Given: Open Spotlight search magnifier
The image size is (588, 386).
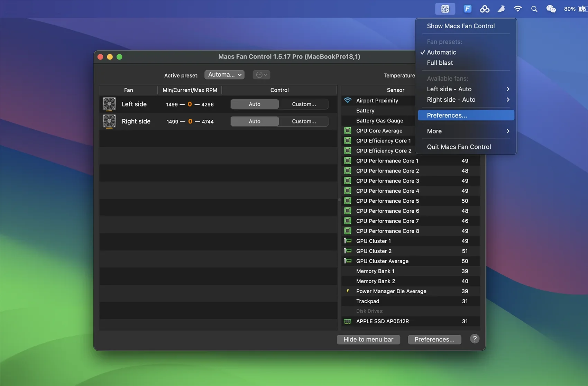Looking at the screenshot, I should tap(534, 9).
